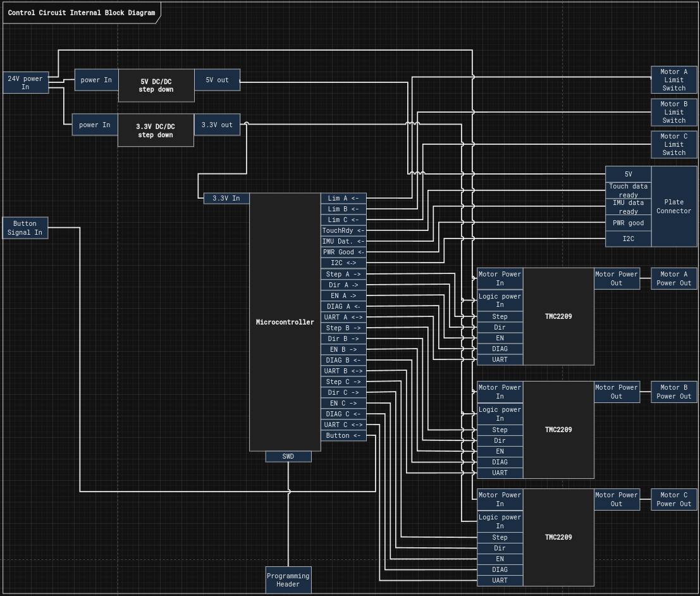Select the 3.3V In port on microcontroller

pos(226,198)
